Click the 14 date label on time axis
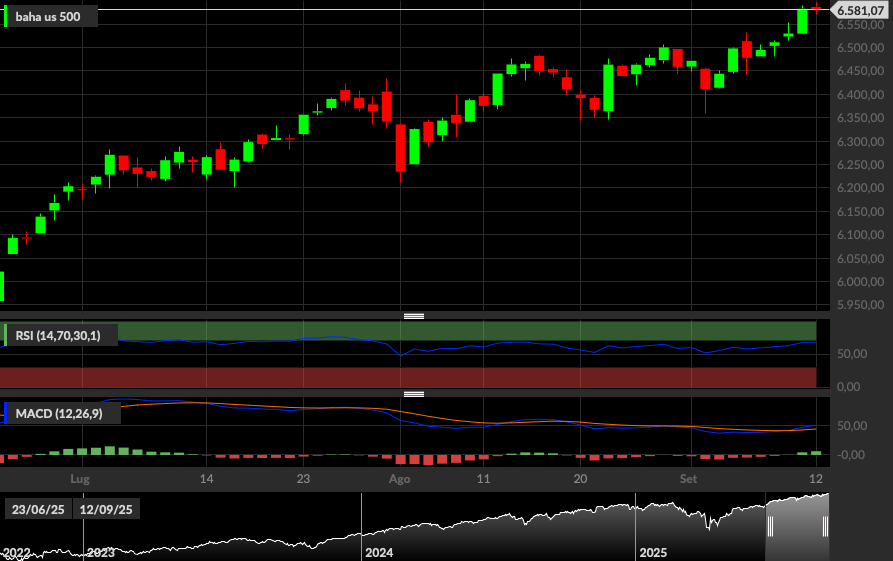The width and height of the screenshot is (893, 561). pos(206,479)
